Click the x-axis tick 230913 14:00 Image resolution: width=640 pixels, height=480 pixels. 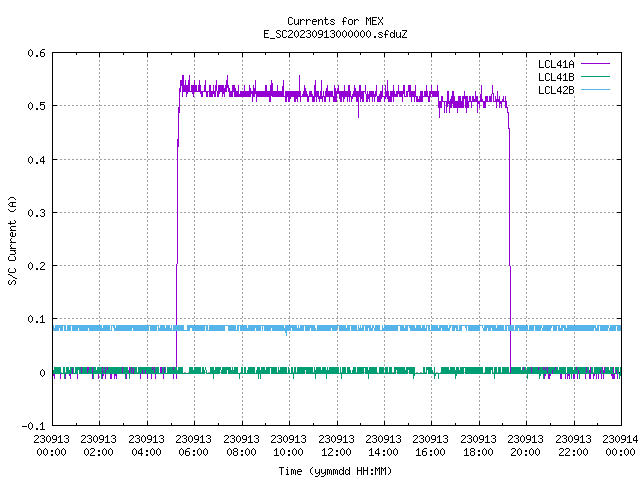tap(383, 446)
